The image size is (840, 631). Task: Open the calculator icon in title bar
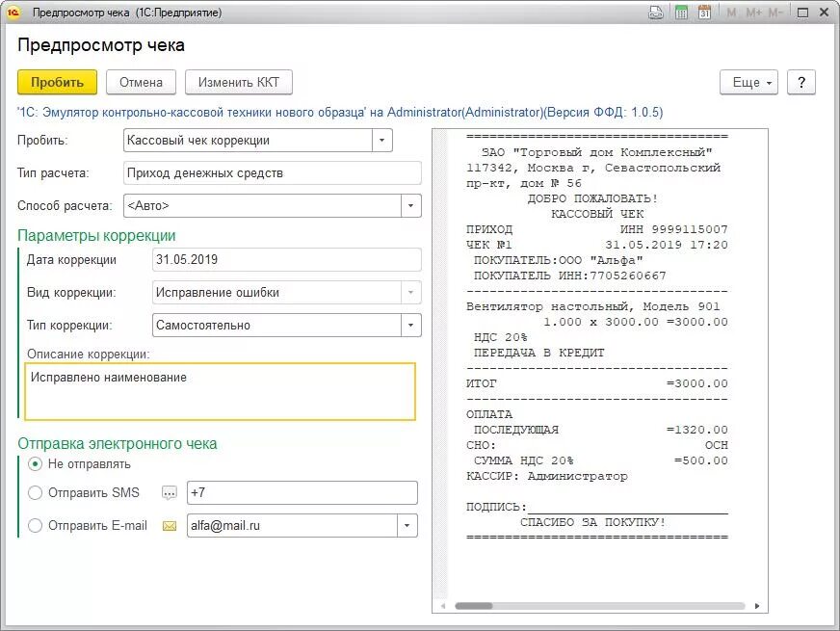(681, 12)
